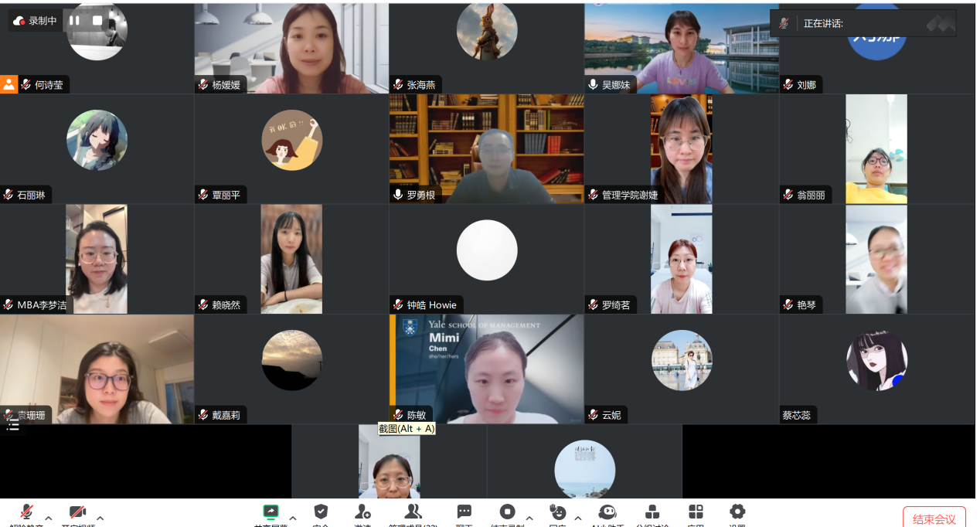Pause the cloud recording
The image size is (980, 527).
click(x=74, y=21)
